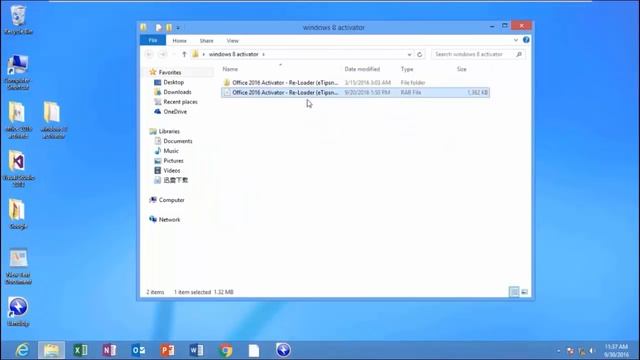Open the Pictures library
This screenshot has height=360, width=640.
tap(173, 161)
